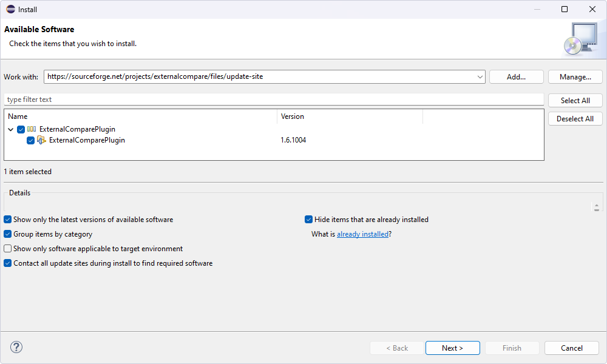Screen dimensions: 607x364
Task: Select the ExternalComparePlugin child feature row
Action: 87,140
